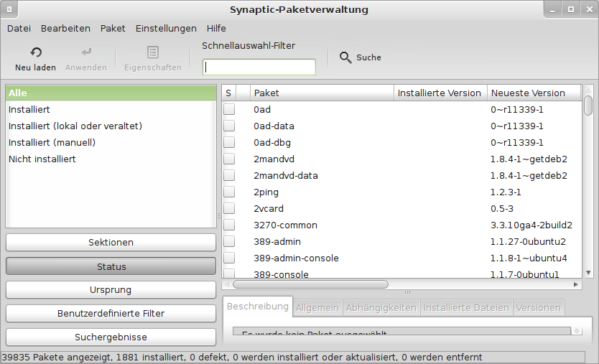Click the Eigenschaften toolbar icon
The image size is (599, 364).
tap(152, 52)
